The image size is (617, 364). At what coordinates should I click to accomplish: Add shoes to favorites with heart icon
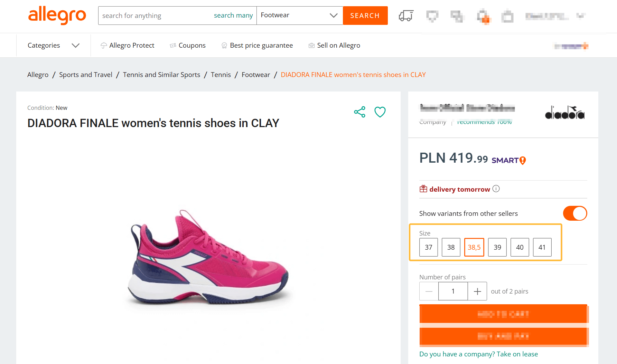380,112
